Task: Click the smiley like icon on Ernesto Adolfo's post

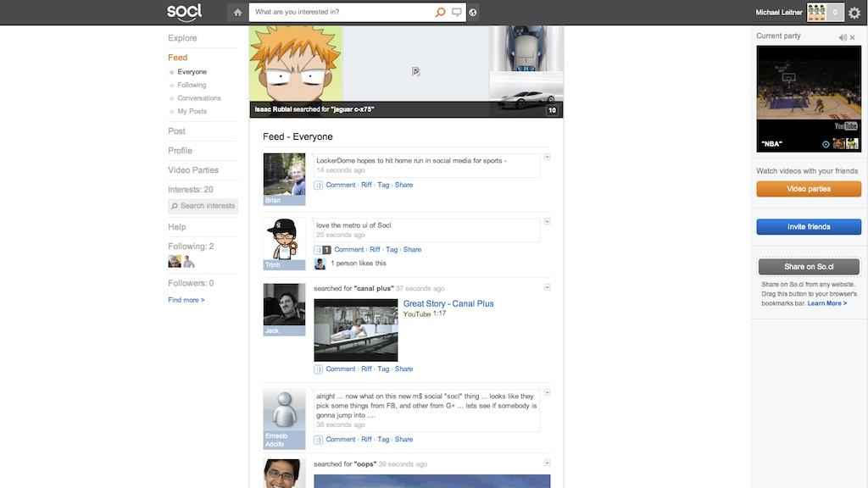Action: 319,440
